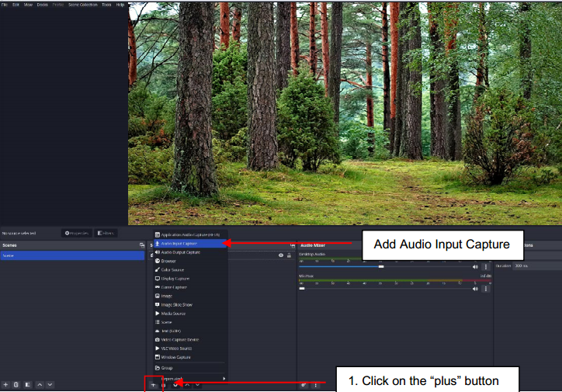This screenshot has width=562, height=392.
Task: Pop out the Scenes dock panel
Action: click(142, 245)
